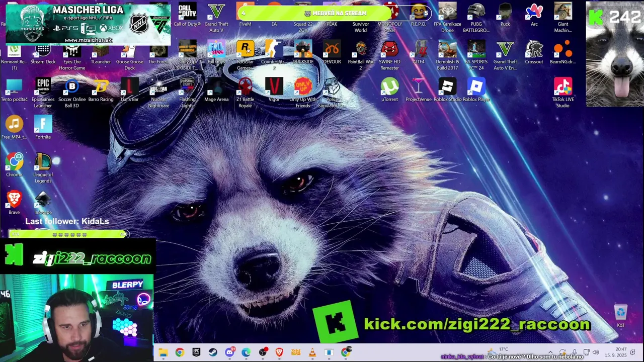644x362 pixels.
Task: Open FPV Kamikaze Drone shortcut
Action: pos(447,17)
